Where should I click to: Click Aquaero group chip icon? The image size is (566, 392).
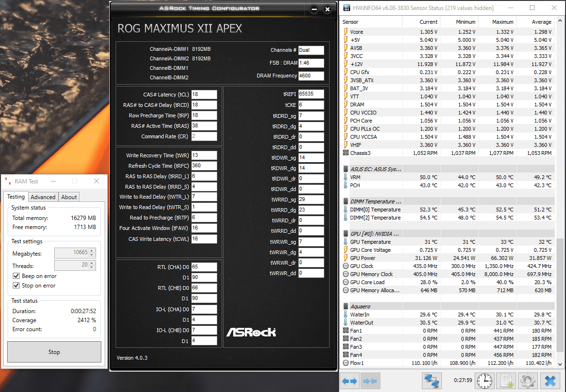point(345,306)
